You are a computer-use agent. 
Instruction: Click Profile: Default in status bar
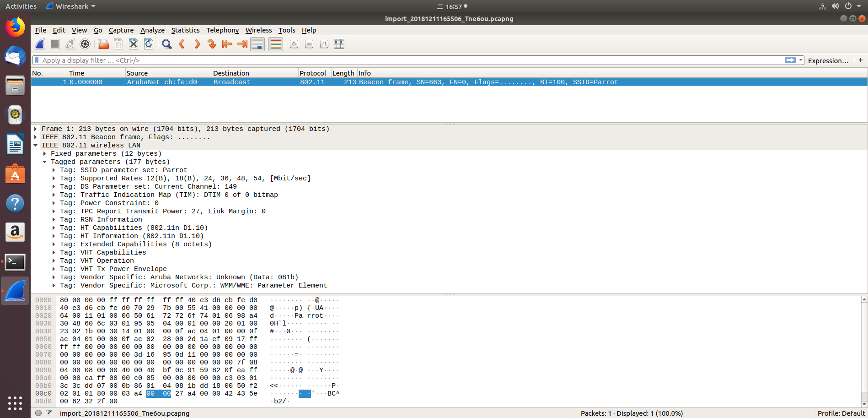(841, 413)
